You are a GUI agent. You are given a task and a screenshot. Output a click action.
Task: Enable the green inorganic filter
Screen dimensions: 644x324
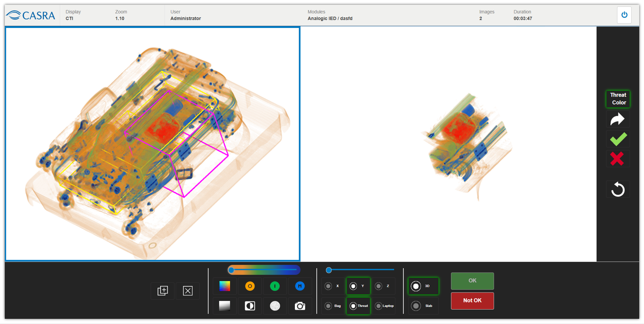click(x=275, y=286)
